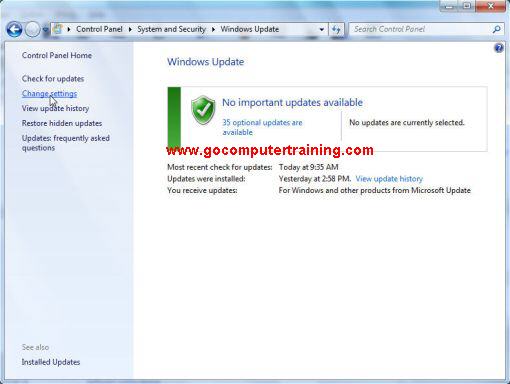Open the blue Help question mark icon

point(499,48)
